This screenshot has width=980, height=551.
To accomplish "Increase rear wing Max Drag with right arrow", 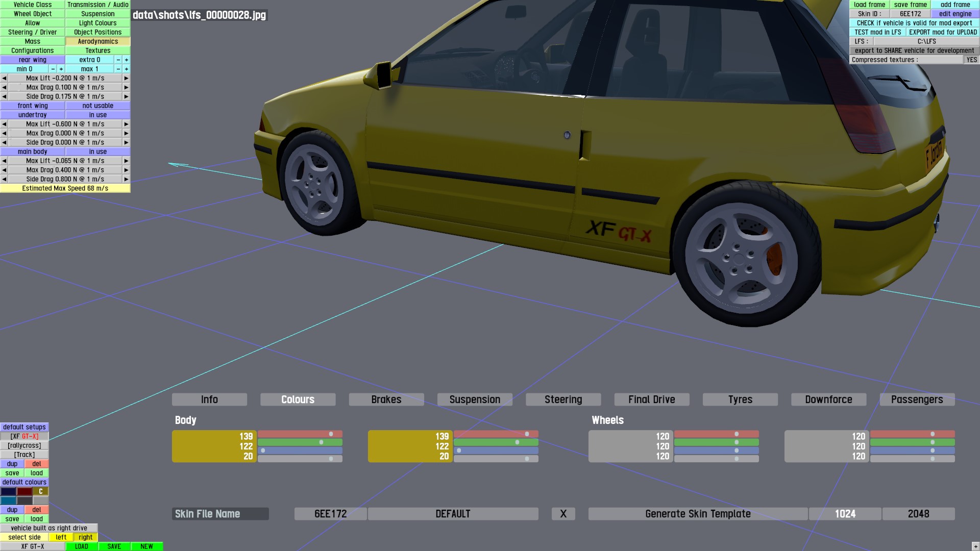I will (x=126, y=87).
